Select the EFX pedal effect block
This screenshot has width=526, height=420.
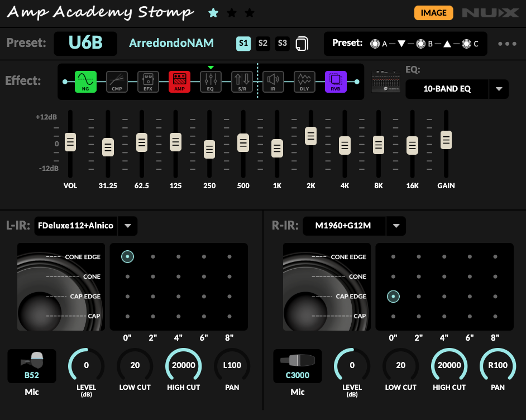click(x=148, y=82)
